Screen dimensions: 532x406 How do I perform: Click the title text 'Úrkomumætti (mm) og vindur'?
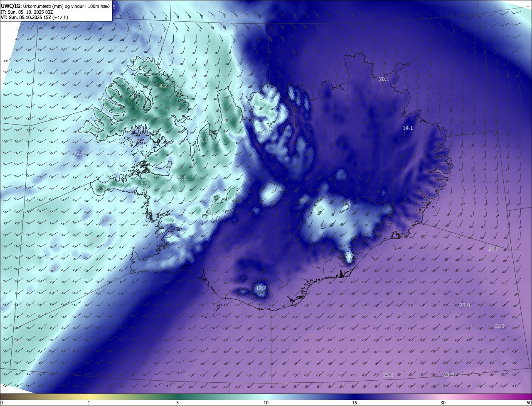pyautogui.click(x=53, y=5)
